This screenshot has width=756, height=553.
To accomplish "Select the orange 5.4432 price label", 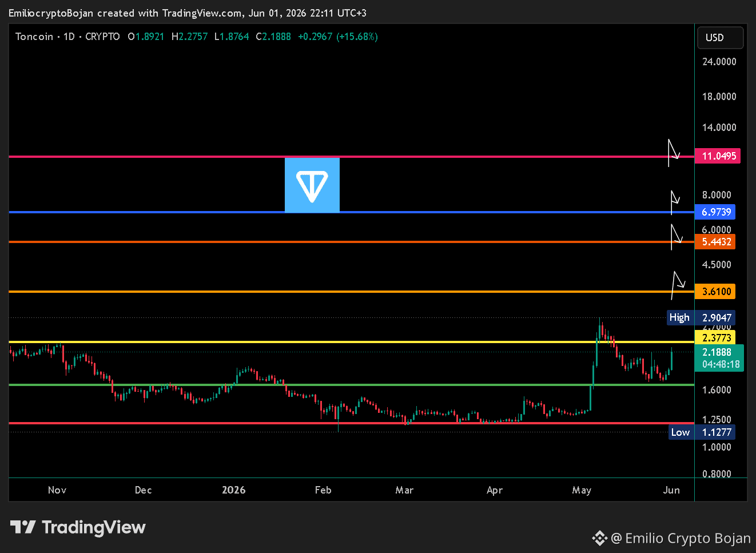I will (715, 242).
